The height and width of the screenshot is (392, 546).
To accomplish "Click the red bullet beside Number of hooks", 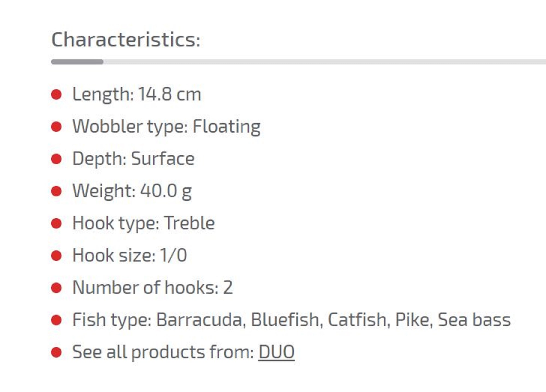I will click(57, 288).
